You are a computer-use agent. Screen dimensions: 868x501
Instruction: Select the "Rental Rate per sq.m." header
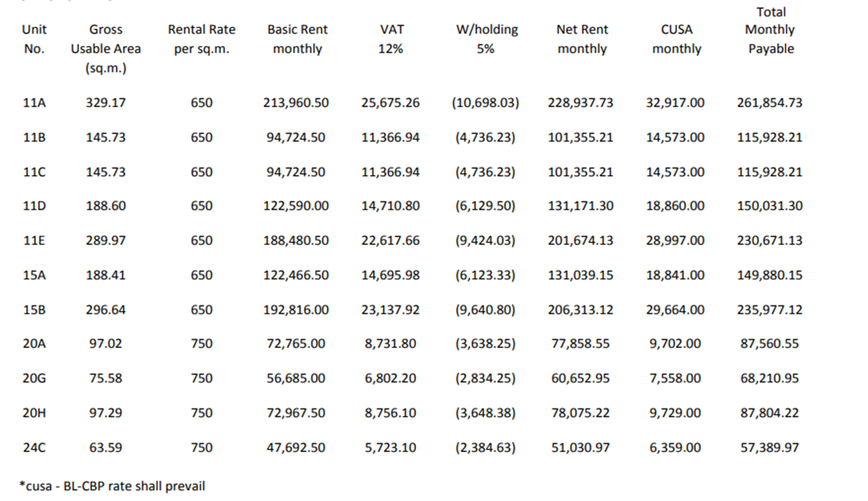pyautogui.click(x=202, y=39)
